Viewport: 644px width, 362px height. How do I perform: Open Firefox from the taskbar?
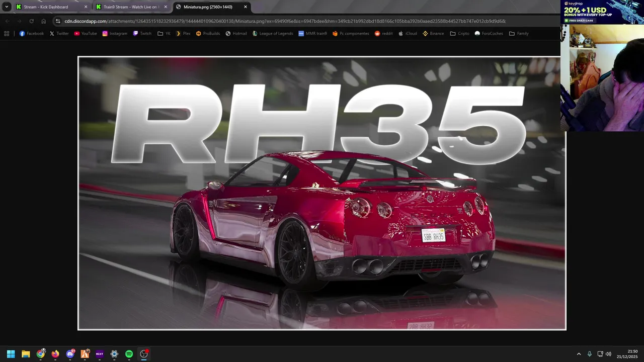[x=55, y=354]
